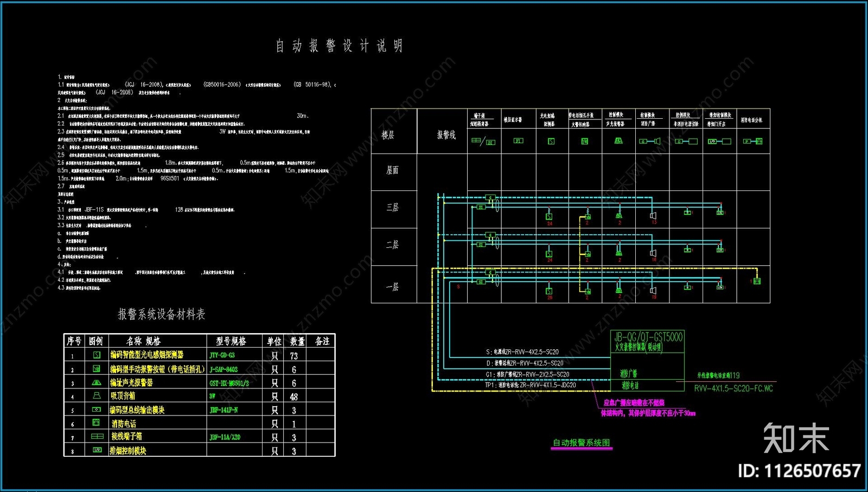Click the 图例 column header
The width and height of the screenshot is (868, 492).
[96, 341]
